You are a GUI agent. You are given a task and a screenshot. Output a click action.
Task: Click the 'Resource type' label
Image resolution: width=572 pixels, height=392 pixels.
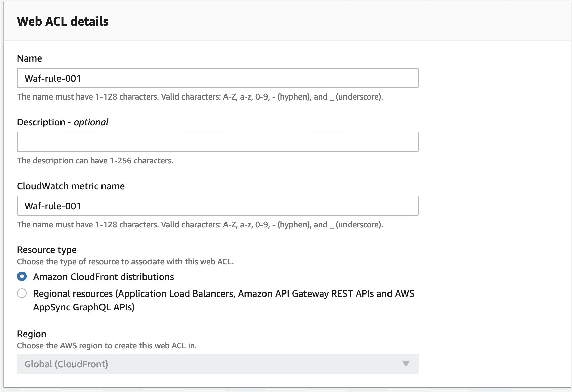click(x=47, y=250)
